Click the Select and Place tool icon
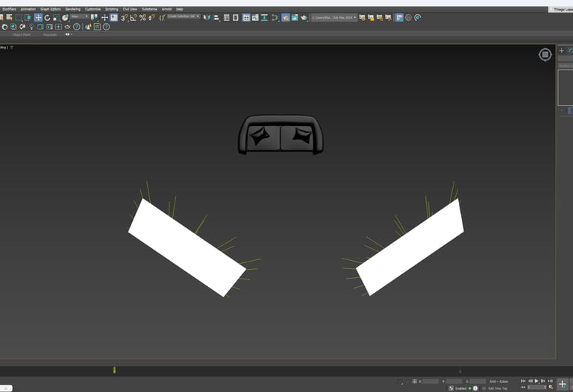This screenshot has width=573, height=392. point(66,18)
